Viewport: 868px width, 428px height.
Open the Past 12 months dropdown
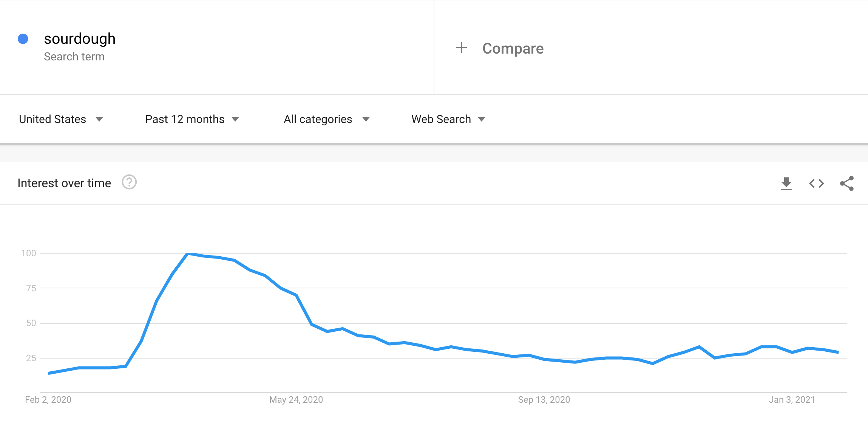click(192, 119)
